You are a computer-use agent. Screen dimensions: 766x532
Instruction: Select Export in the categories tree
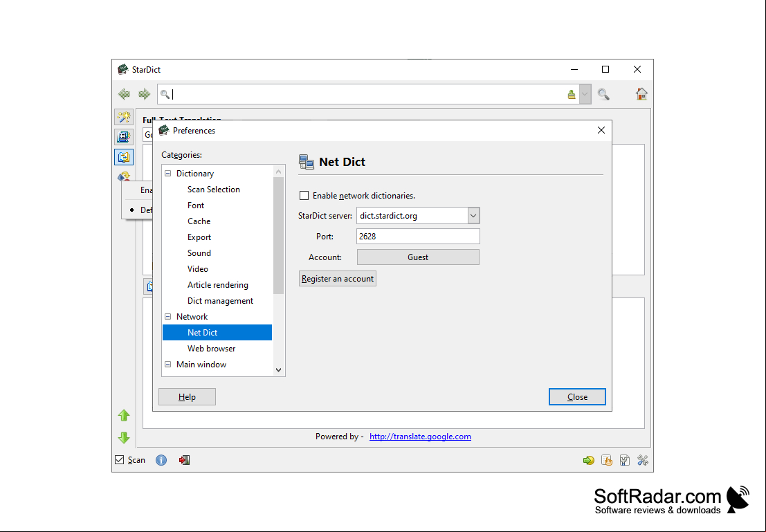click(199, 237)
